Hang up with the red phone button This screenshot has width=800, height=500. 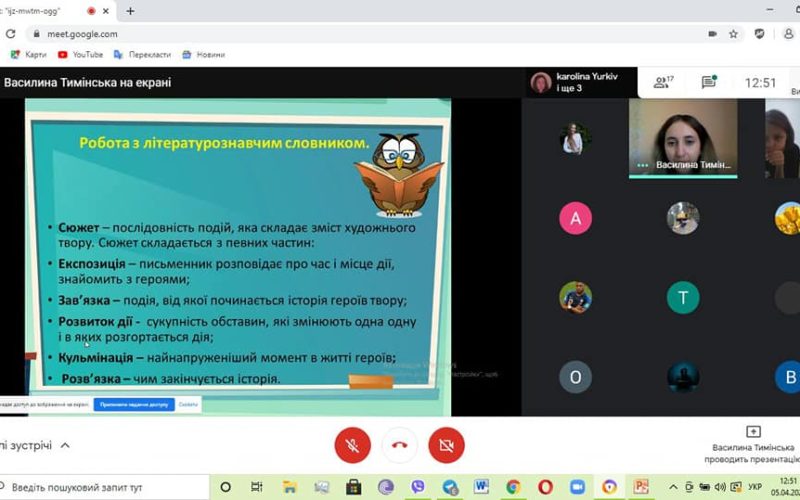click(400, 444)
